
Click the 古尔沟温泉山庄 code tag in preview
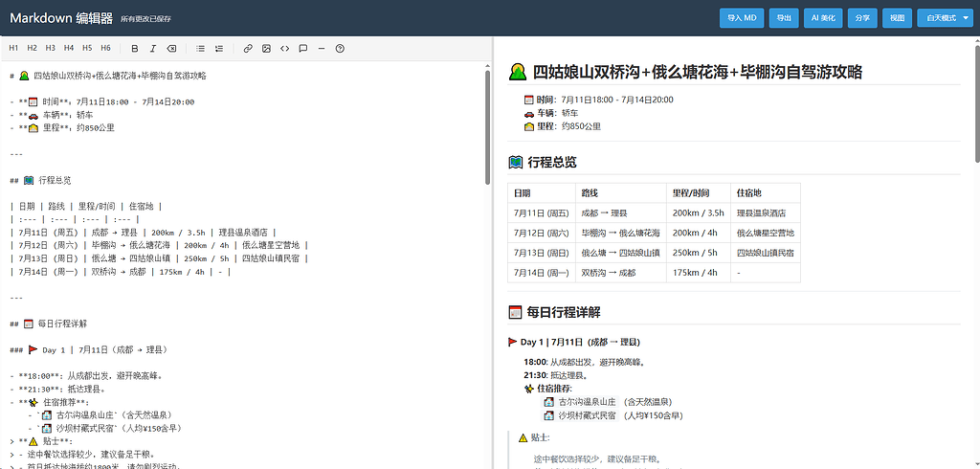tap(580, 402)
